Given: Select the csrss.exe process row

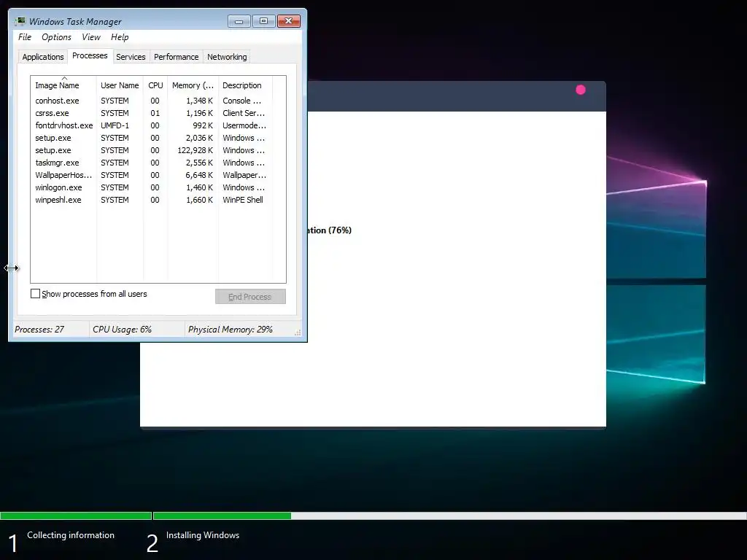Looking at the screenshot, I should [152, 113].
